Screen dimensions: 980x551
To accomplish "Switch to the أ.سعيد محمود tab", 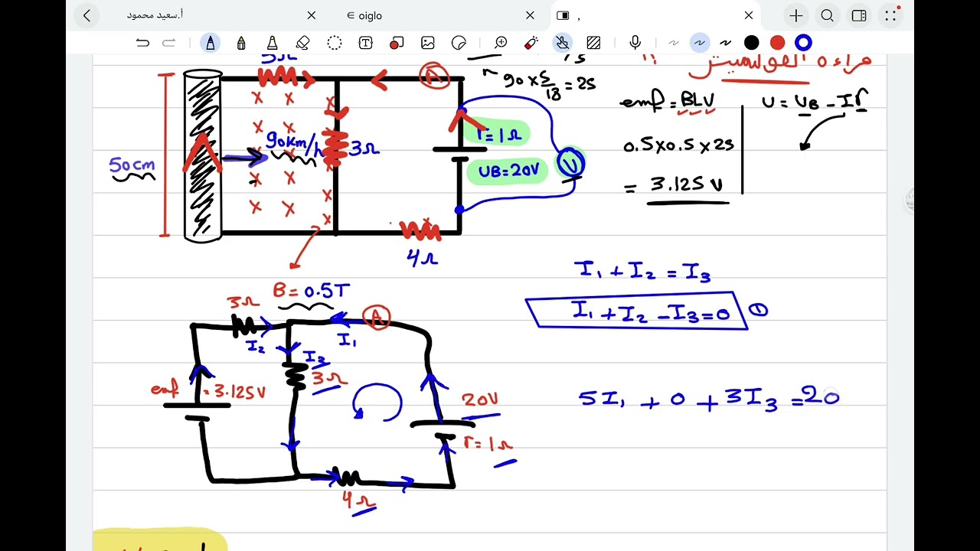I will point(155,15).
